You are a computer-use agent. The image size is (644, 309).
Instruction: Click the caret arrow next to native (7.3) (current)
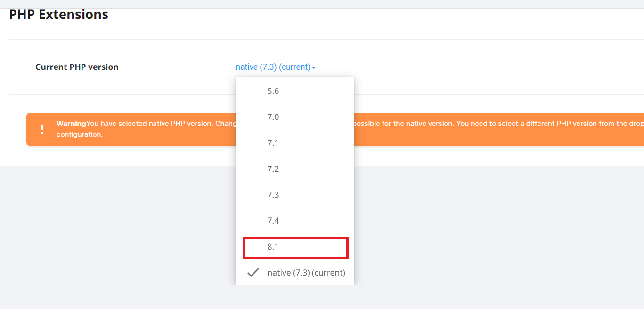click(314, 67)
